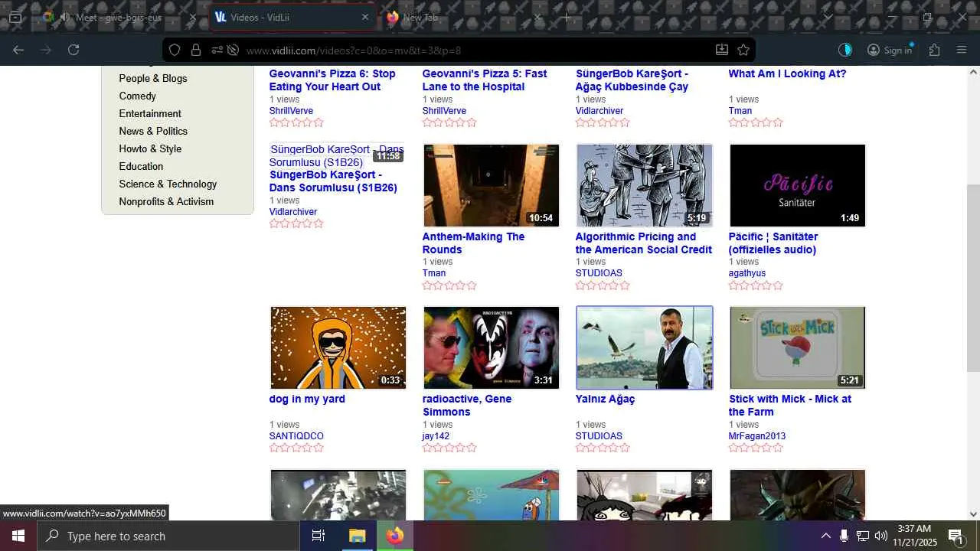Visit uploader jay142's channel
This screenshot has height=551, width=980.
pyautogui.click(x=436, y=436)
